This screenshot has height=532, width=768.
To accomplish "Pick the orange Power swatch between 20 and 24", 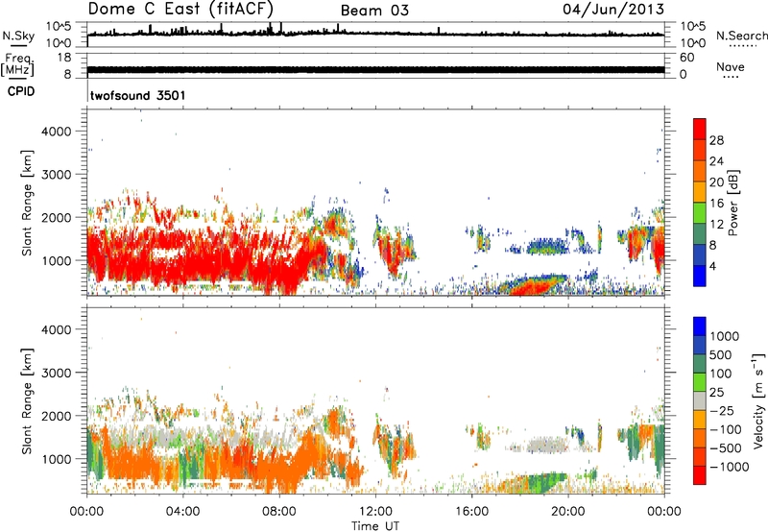I will [x=700, y=172].
